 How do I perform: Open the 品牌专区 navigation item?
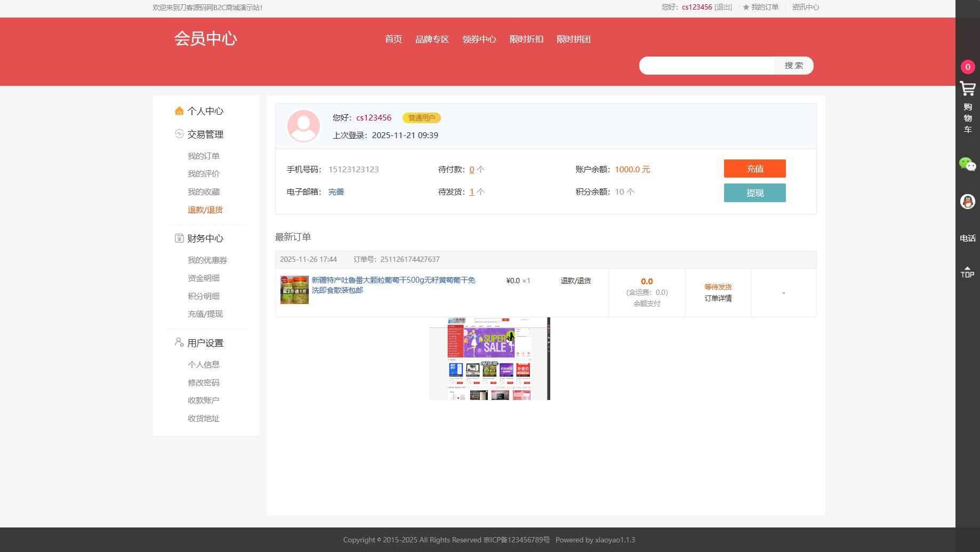(432, 39)
